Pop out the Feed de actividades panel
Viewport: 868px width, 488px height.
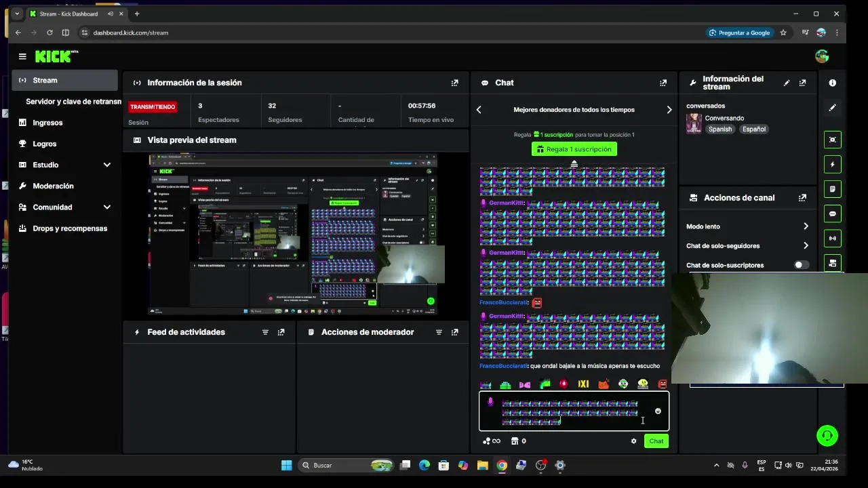pyautogui.click(x=281, y=332)
